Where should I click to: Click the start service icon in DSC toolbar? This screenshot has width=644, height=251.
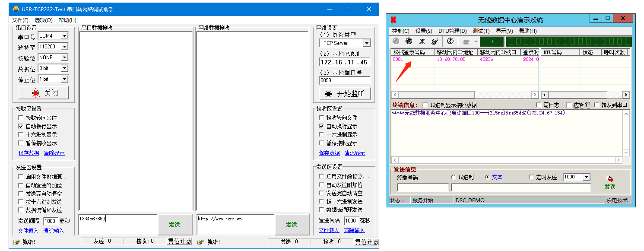[x=396, y=41]
